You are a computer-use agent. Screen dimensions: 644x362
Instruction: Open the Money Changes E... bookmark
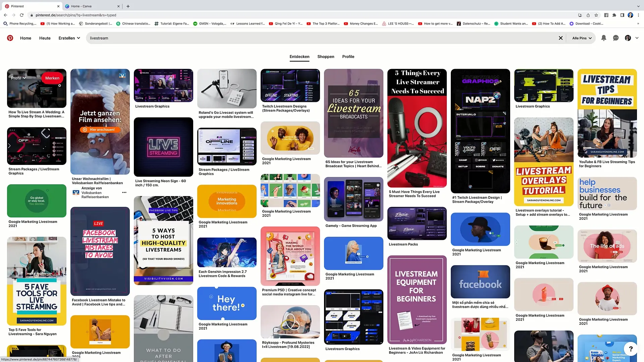click(361, 23)
